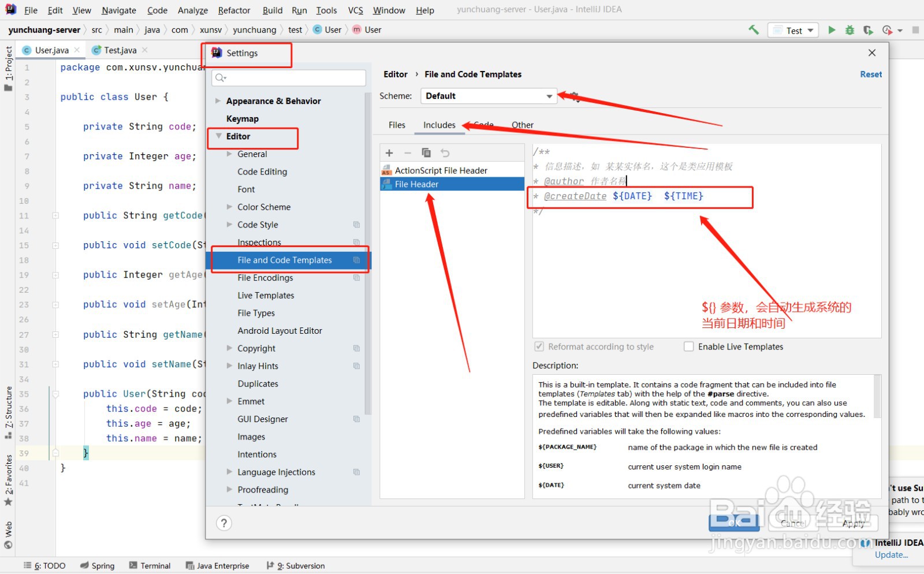Expand the Inlay Hints node
This screenshot has height=574, width=924.
[229, 366]
